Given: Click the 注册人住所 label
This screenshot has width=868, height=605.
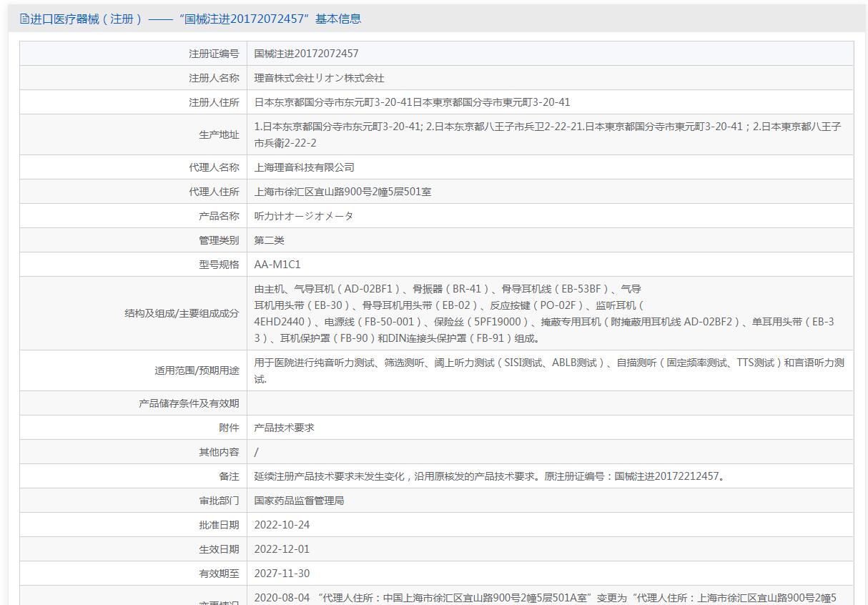Looking at the screenshot, I should [214, 102].
